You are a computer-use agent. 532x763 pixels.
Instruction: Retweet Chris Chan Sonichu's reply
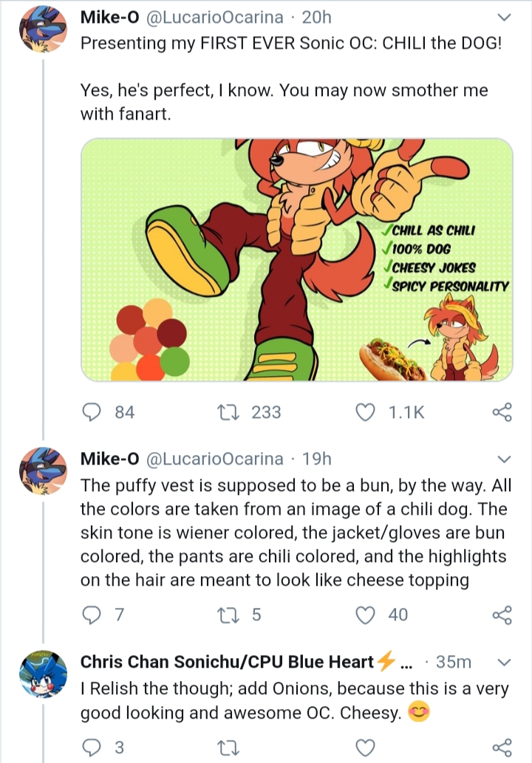pos(228,747)
